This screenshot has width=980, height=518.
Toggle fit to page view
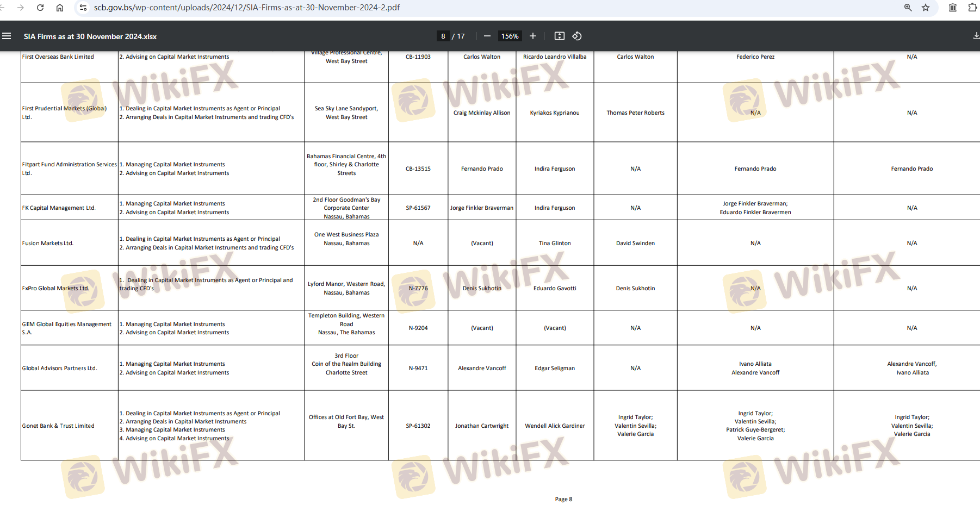pos(559,36)
